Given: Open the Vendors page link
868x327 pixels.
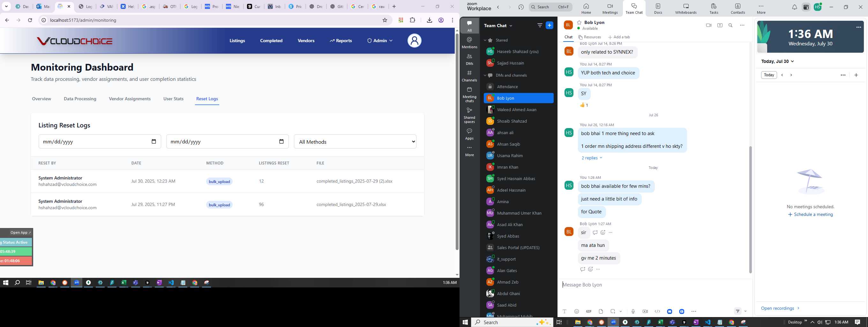Looking at the screenshot, I should pyautogui.click(x=306, y=41).
